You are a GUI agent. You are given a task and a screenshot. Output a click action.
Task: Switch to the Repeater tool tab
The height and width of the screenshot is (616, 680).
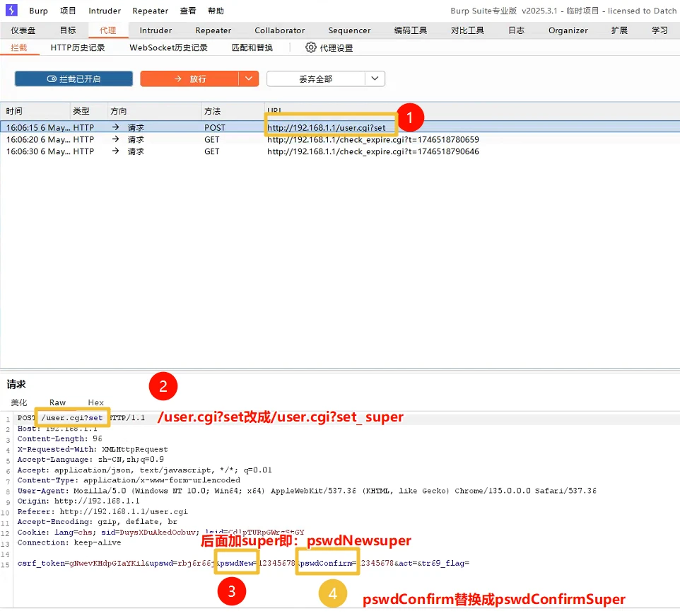(213, 30)
